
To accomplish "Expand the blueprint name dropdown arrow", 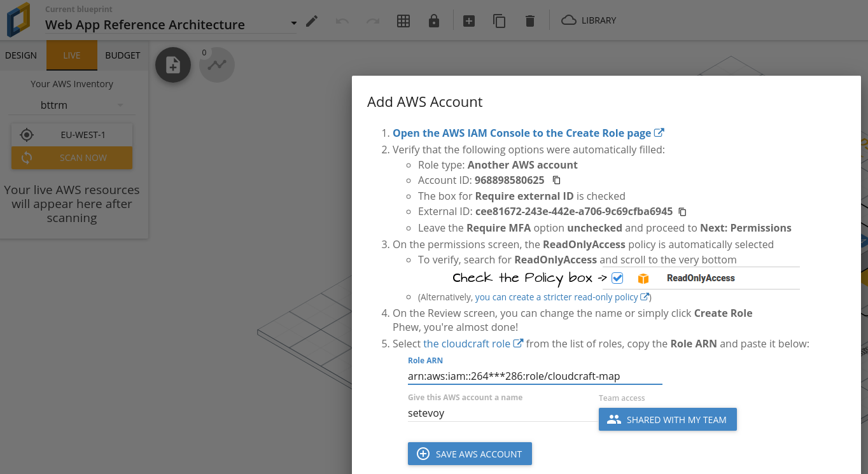I will (x=293, y=24).
